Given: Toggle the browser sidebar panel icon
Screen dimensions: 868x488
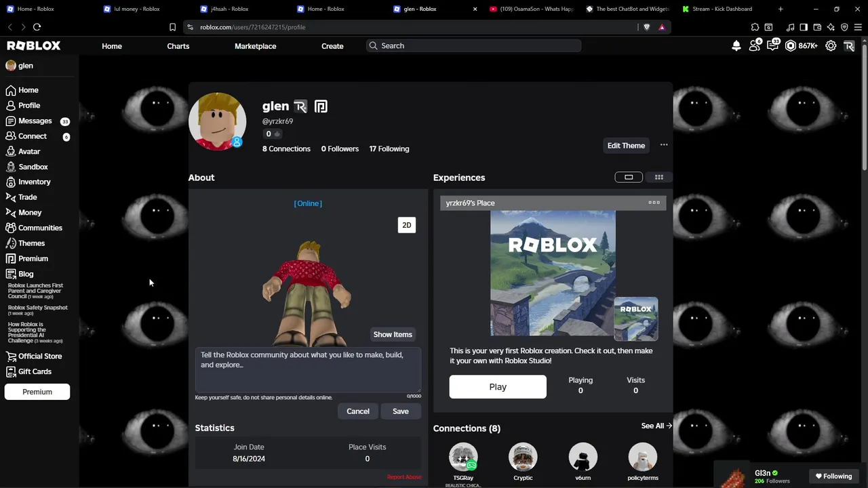Looking at the screenshot, I should (804, 27).
